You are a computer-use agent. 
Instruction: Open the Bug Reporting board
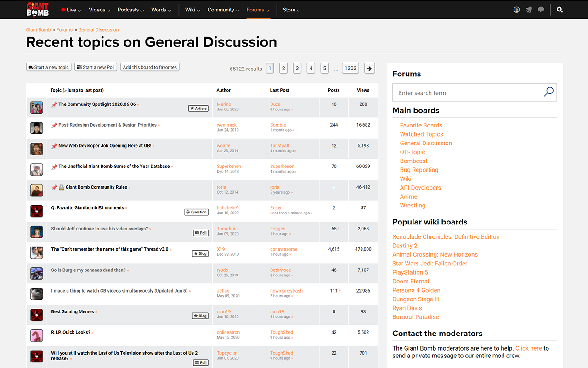pos(419,170)
